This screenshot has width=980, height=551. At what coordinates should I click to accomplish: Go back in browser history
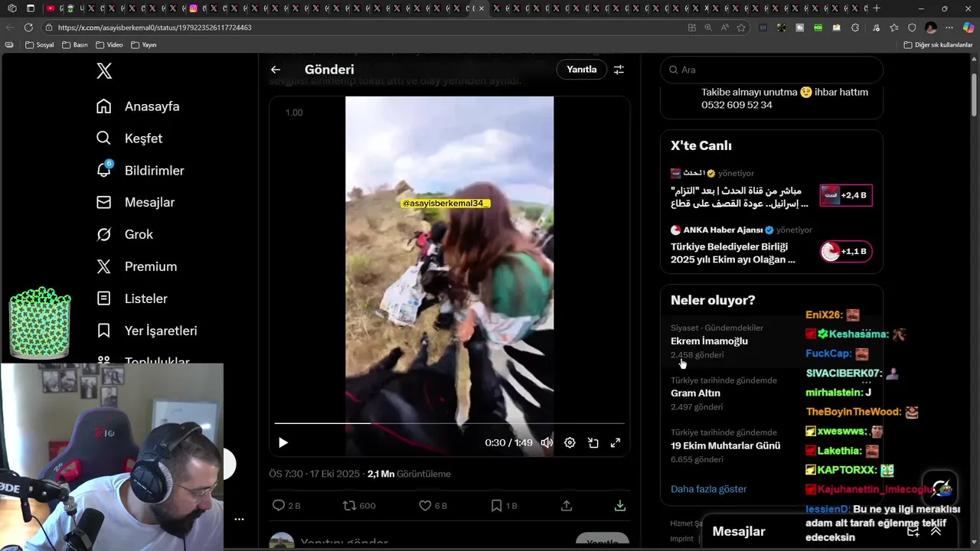pyautogui.click(x=10, y=28)
